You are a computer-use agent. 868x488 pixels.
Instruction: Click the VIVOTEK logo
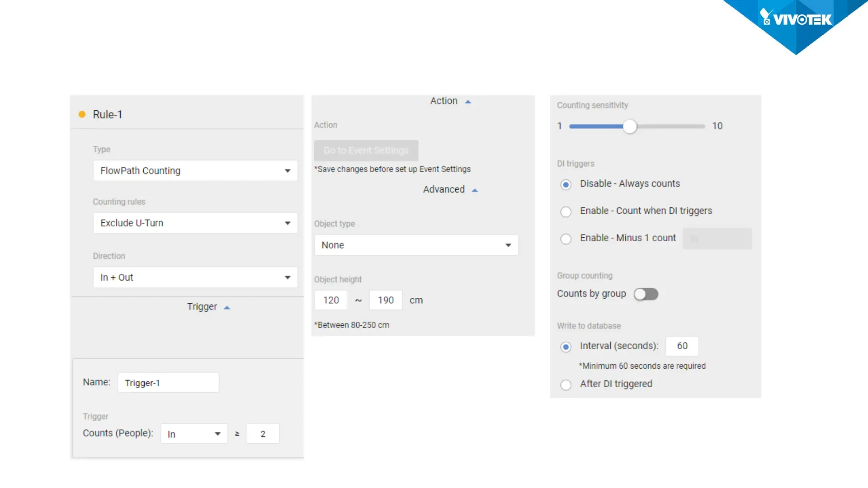click(797, 19)
